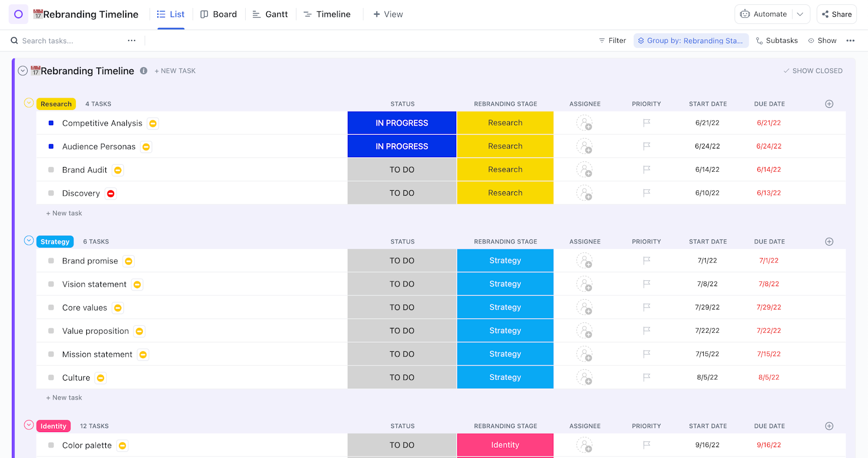Click New task link under Strategy group
Screen dimensions: 868x458
pyautogui.click(x=65, y=397)
